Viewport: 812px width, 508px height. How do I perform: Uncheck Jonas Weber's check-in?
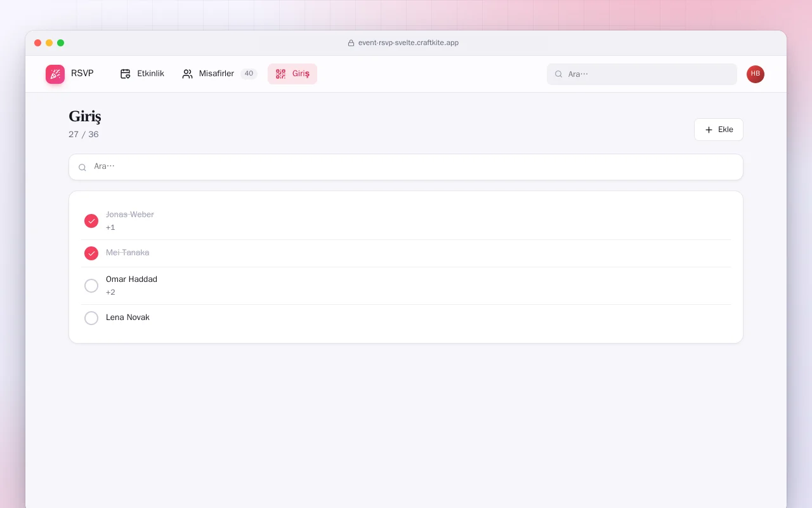91,221
